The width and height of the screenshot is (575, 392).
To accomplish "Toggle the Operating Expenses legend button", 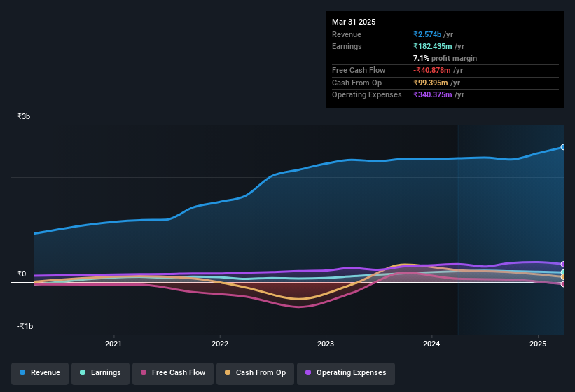I will click(345, 373).
